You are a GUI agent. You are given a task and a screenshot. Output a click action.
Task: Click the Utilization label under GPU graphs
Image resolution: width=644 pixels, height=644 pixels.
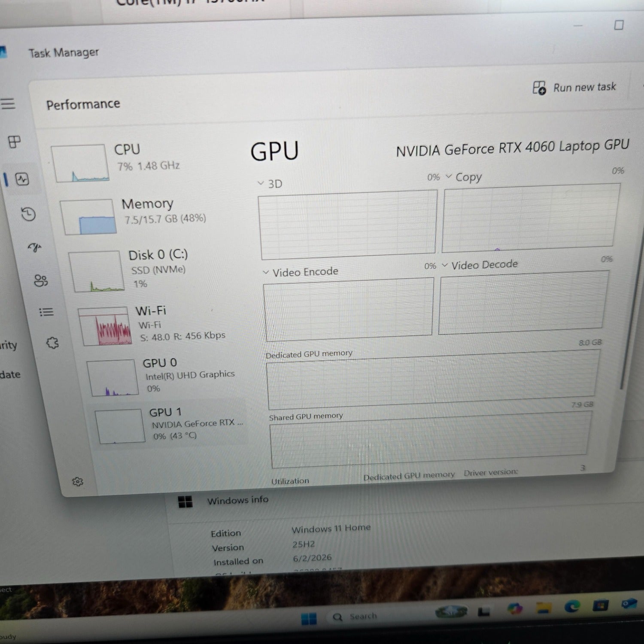(x=290, y=481)
